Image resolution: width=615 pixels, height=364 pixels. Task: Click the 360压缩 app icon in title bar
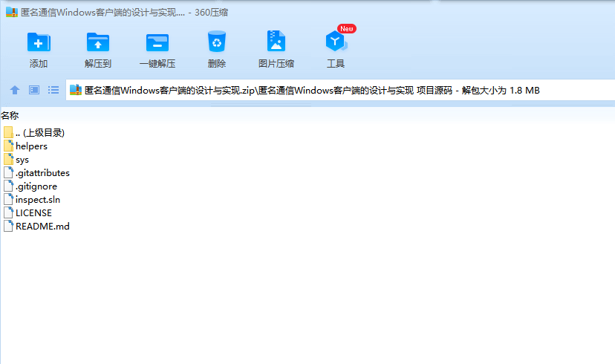(x=12, y=12)
